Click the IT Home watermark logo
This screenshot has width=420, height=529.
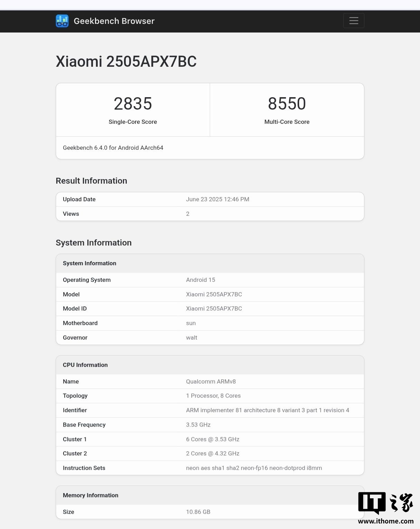(x=385, y=502)
